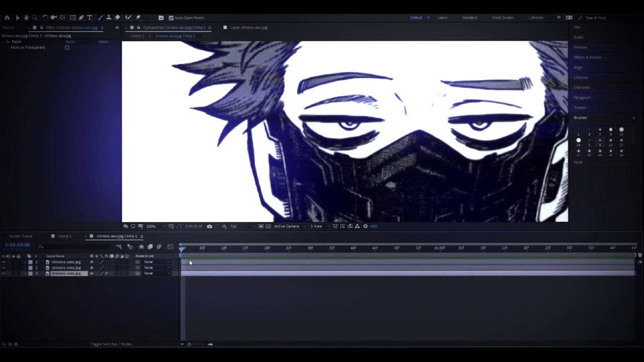Click Reset link for Paint effect
Viewport: 644px width, 362px height.
(x=70, y=42)
